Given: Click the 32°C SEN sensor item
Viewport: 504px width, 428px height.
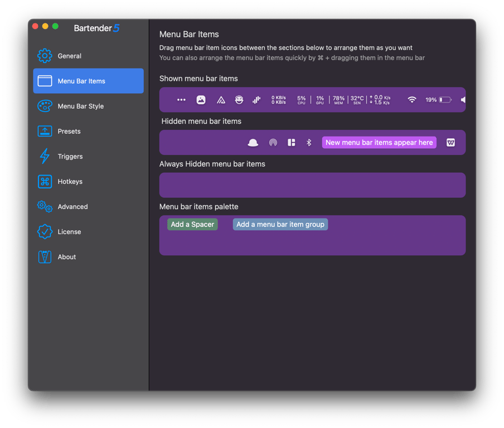Looking at the screenshot, I should pyautogui.click(x=357, y=100).
